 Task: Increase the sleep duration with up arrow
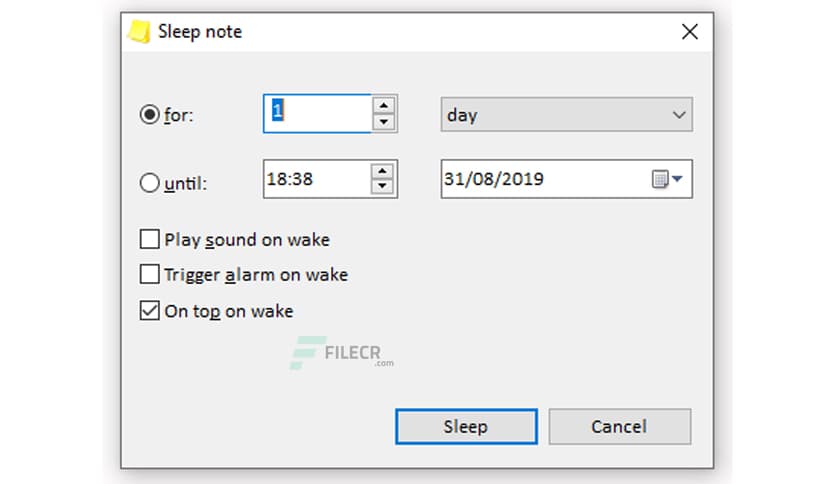point(384,105)
